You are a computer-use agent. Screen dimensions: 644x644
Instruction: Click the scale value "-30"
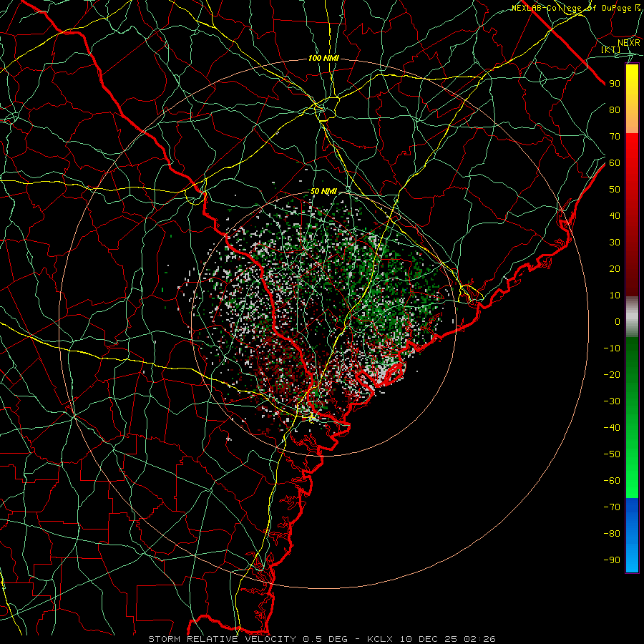point(612,401)
